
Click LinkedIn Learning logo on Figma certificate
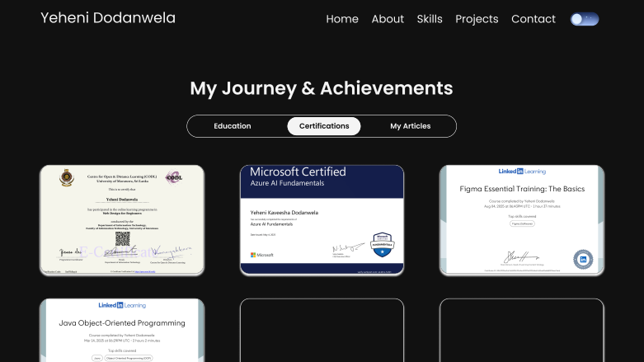522,172
